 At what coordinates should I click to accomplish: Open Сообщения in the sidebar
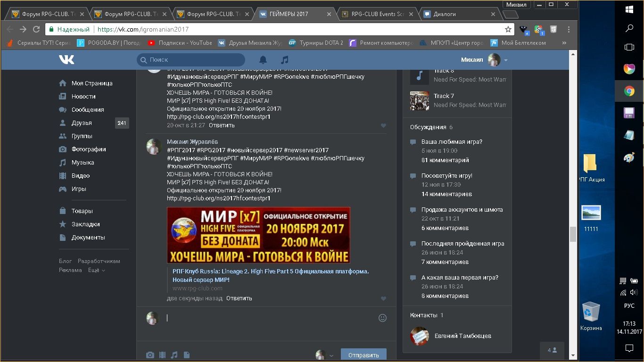coord(88,109)
